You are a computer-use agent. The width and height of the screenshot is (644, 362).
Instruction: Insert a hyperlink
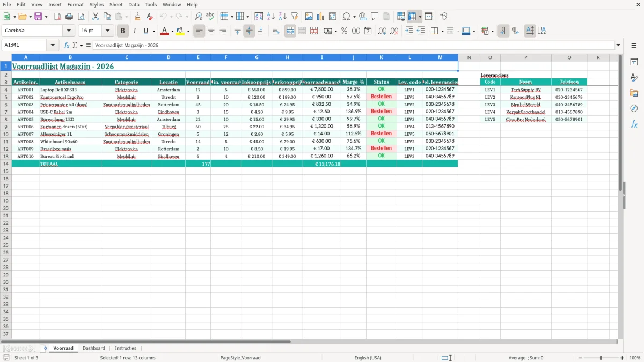click(x=363, y=17)
